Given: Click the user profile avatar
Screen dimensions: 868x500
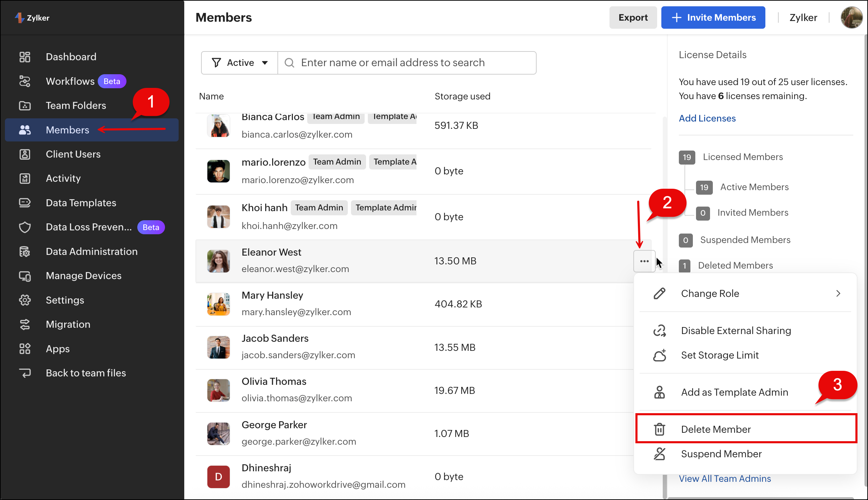Looking at the screenshot, I should click(851, 18).
